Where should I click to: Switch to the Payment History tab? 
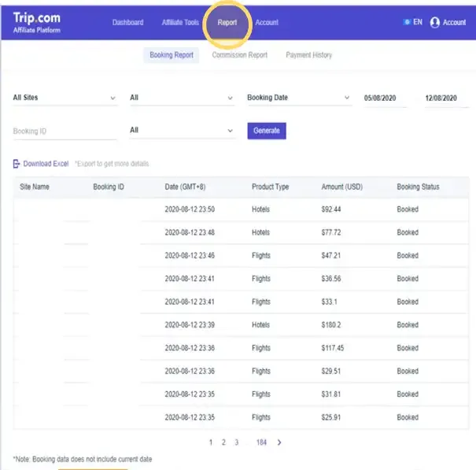tap(308, 55)
